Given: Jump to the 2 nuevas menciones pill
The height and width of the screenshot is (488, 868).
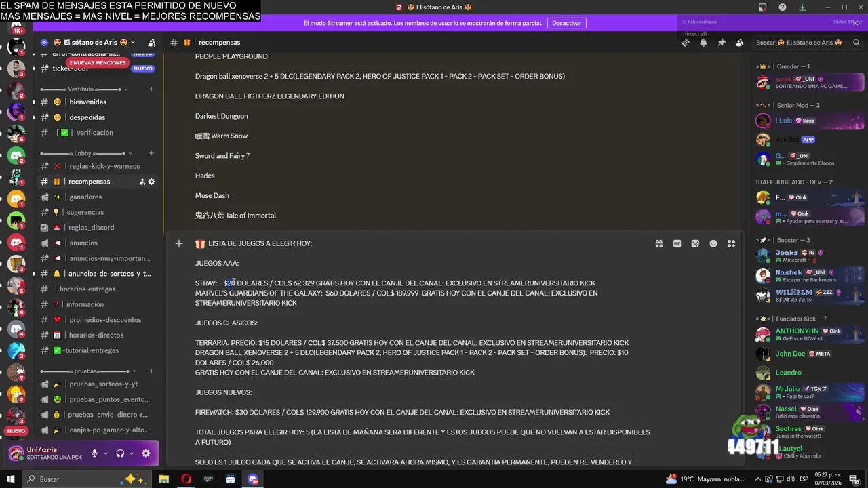Looking at the screenshot, I should [x=98, y=63].
